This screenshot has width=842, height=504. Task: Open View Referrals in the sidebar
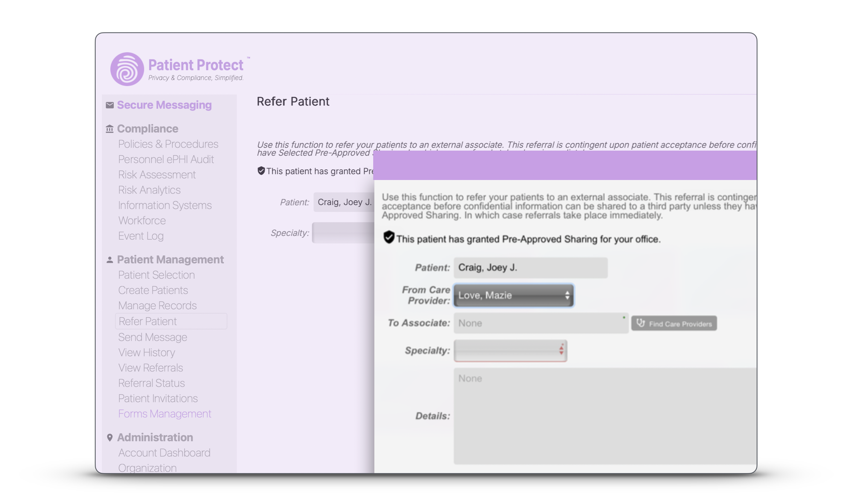150,368
